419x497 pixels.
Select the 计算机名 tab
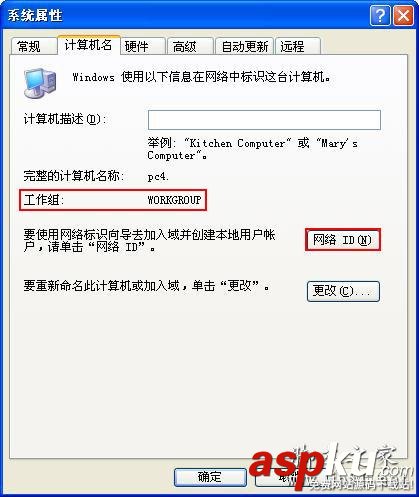[89, 45]
